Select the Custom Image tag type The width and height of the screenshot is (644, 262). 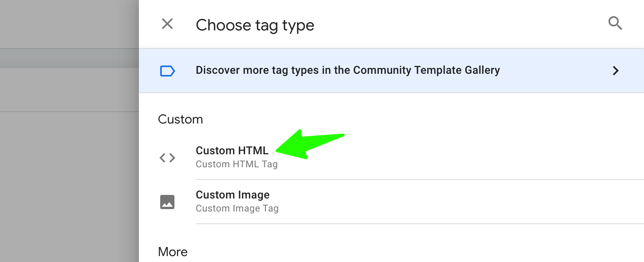click(232, 195)
